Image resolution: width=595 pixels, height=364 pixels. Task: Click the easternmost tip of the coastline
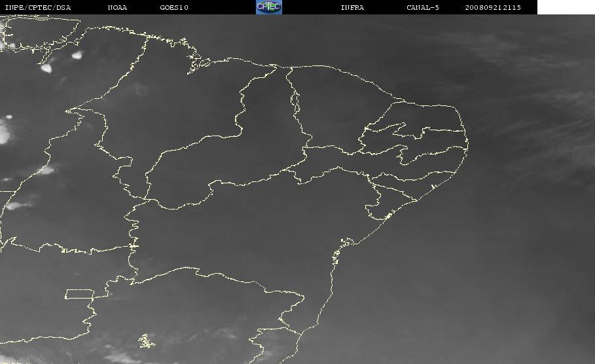[469, 139]
